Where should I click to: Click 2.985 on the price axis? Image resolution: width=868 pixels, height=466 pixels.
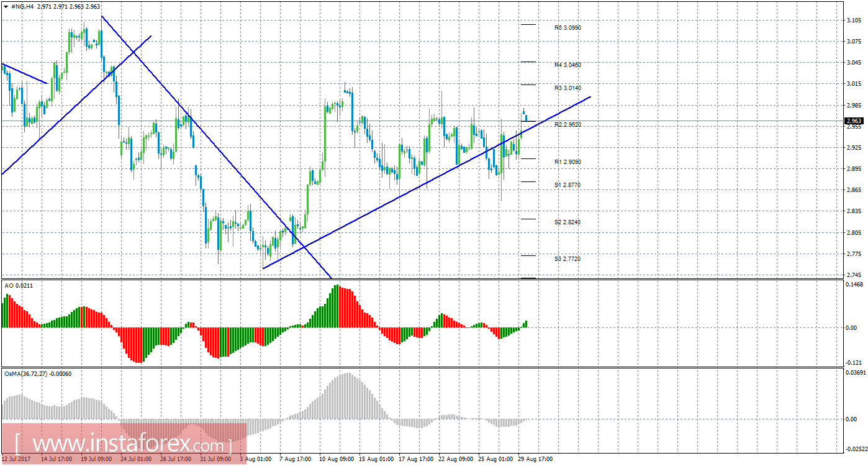pos(854,105)
